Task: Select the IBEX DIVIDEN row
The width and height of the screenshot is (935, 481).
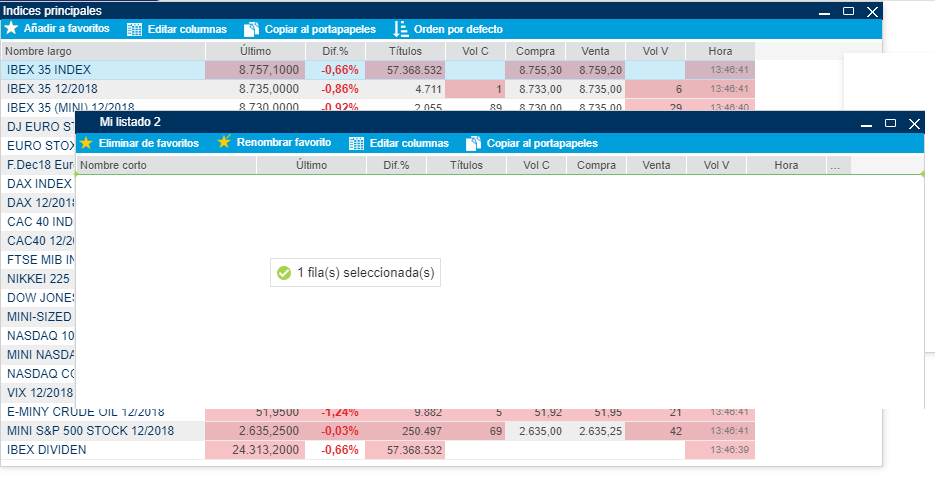Action: (378, 449)
